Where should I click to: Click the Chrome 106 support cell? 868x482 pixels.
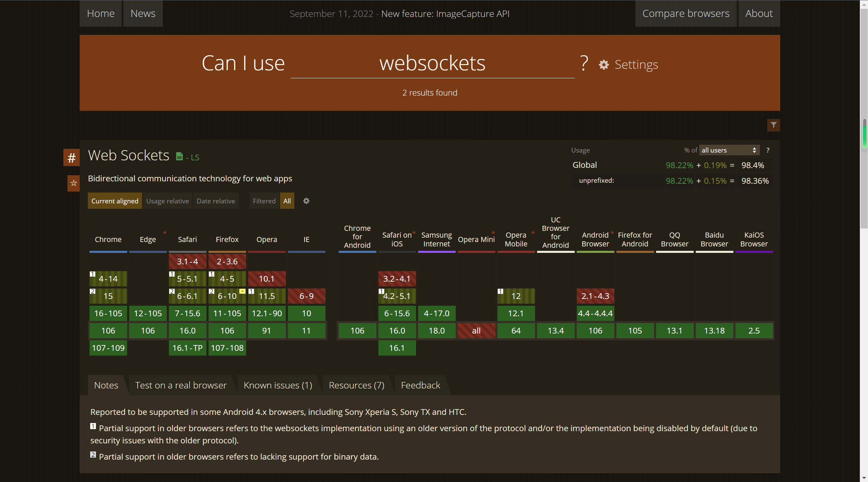pos(108,331)
